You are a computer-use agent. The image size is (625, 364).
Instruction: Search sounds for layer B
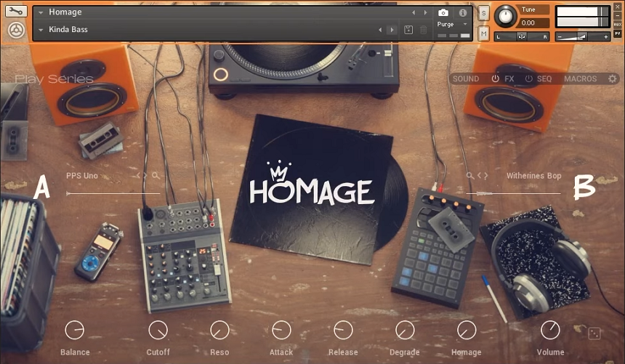(x=470, y=175)
